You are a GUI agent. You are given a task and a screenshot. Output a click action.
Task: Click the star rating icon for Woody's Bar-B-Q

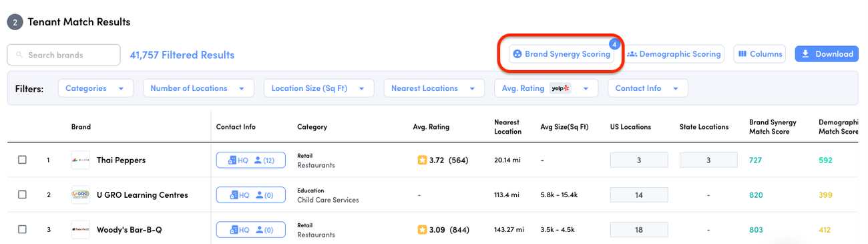[x=422, y=230]
